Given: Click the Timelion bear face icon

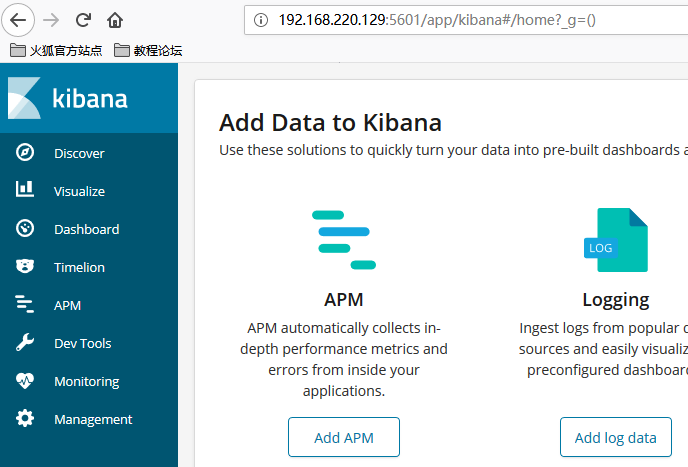Looking at the screenshot, I should point(25,267).
